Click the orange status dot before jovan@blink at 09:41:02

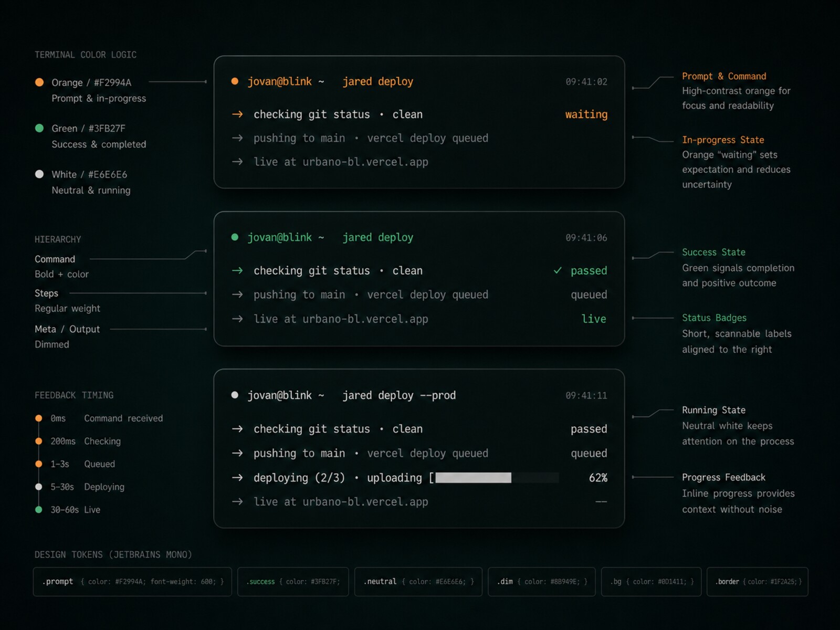click(235, 81)
